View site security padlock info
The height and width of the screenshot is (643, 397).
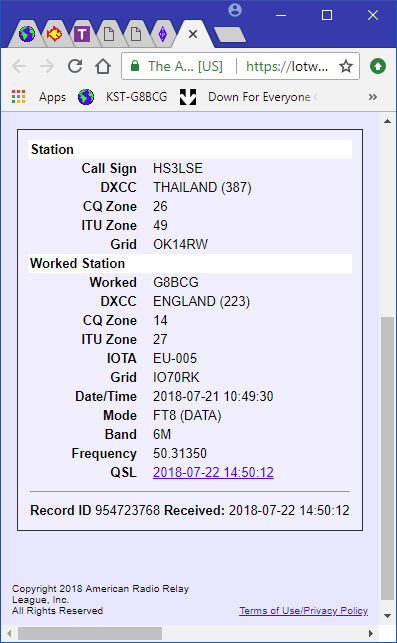(x=135, y=66)
